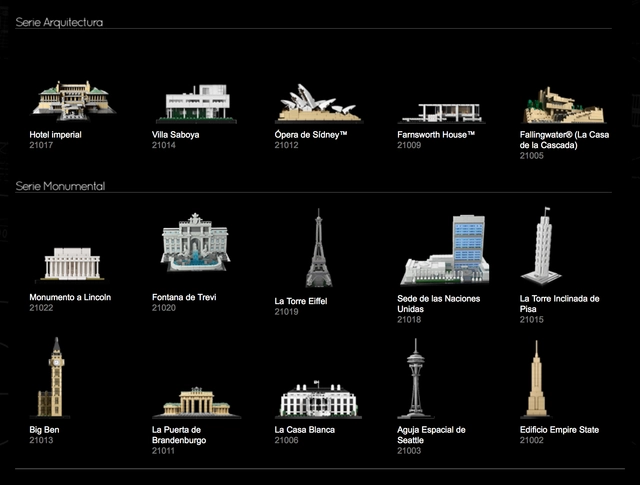Open the 'Big Ben' title link
The image size is (640, 485).
coord(44,430)
